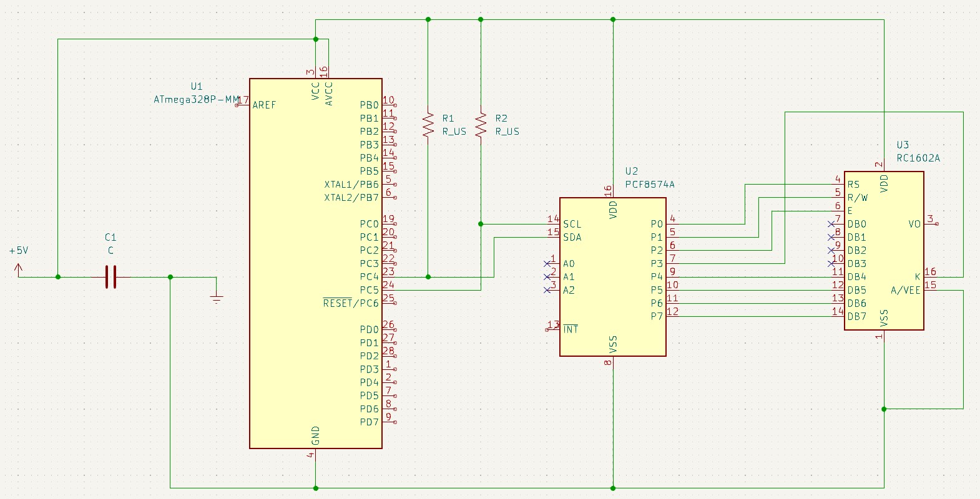Select the wire junction on the SCL line
The image size is (980, 499).
[x=481, y=224]
